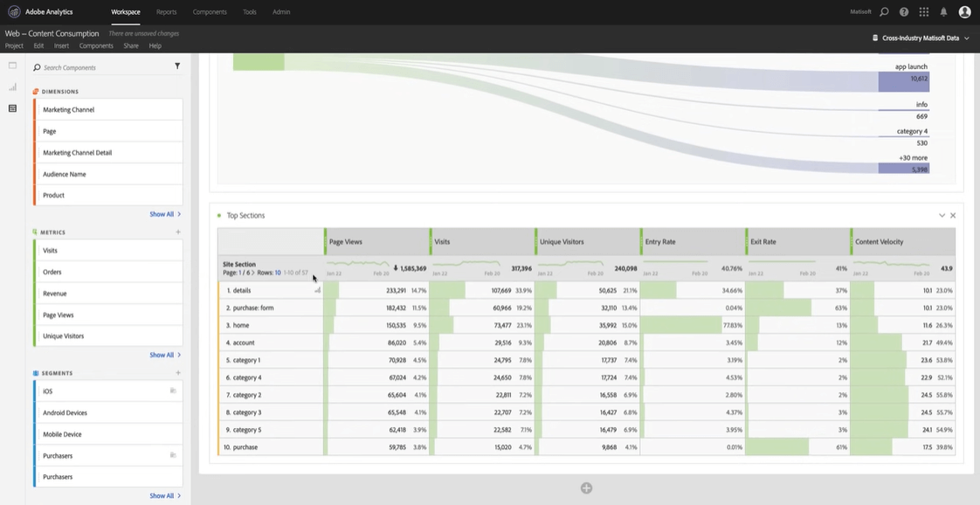Click the Visits column header
The height and width of the screenshot is (505, 980).
point(482,241)
